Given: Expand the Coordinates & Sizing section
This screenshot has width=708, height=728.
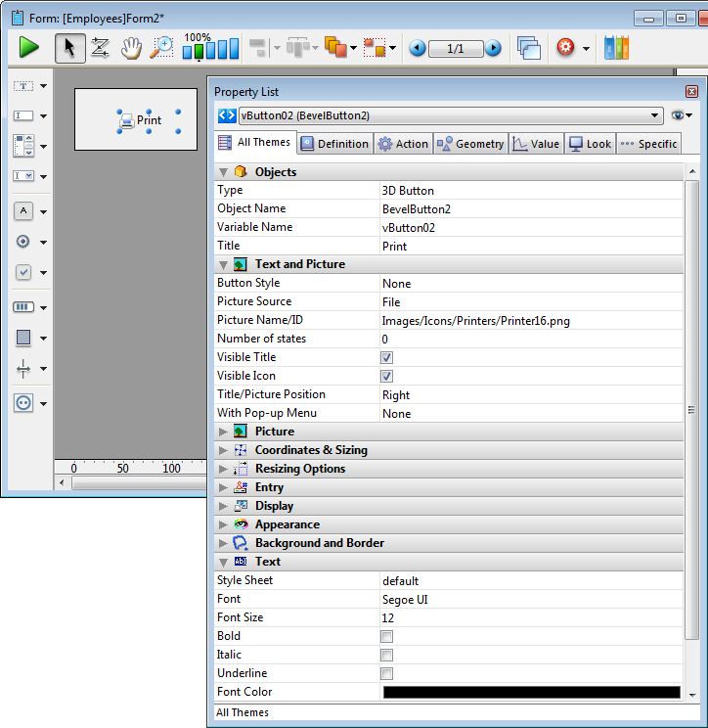Looking at the screenshot, I should tap(224, 450).
